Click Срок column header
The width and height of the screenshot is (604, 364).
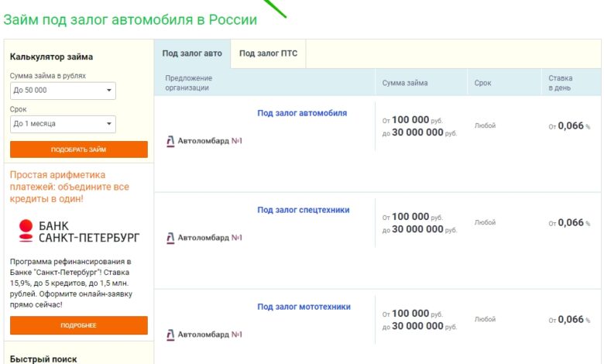(482, 83)
